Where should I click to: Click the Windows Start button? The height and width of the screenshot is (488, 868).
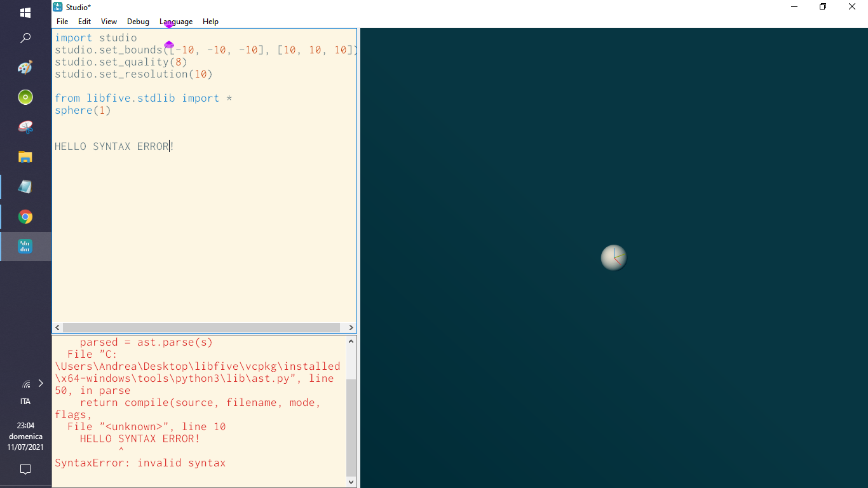click(25, 13)
